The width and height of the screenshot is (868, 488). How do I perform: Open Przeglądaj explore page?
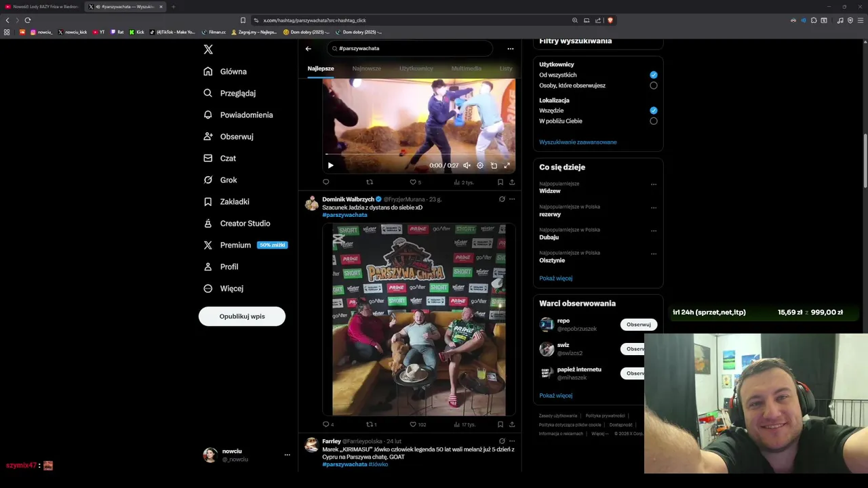point(229,93)
